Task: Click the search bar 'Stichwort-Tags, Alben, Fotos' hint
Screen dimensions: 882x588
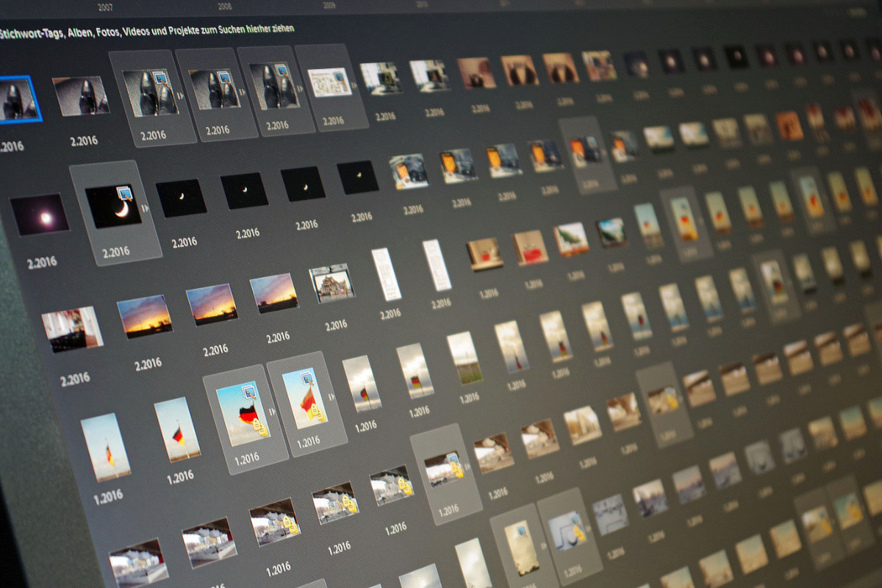Action: coord(147,30)
